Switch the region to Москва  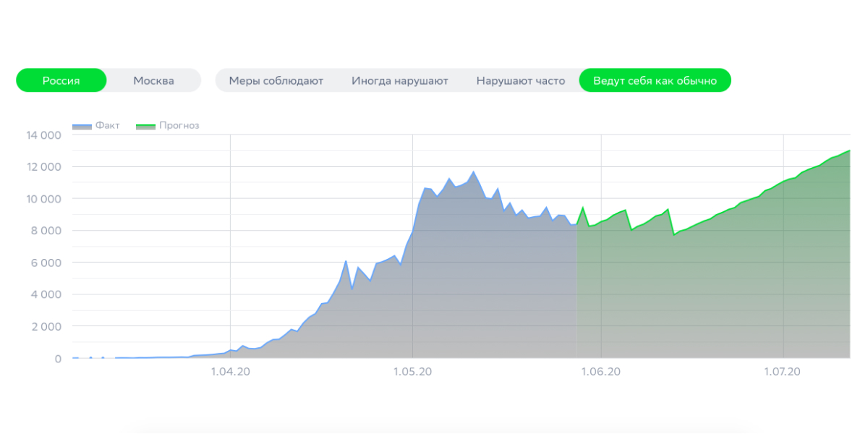click(153, 80)
